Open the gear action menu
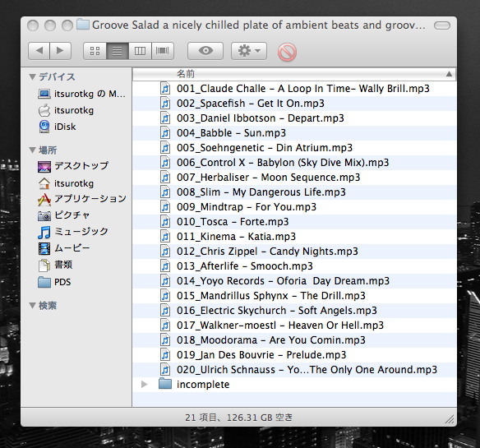 (x=249, y=50)
